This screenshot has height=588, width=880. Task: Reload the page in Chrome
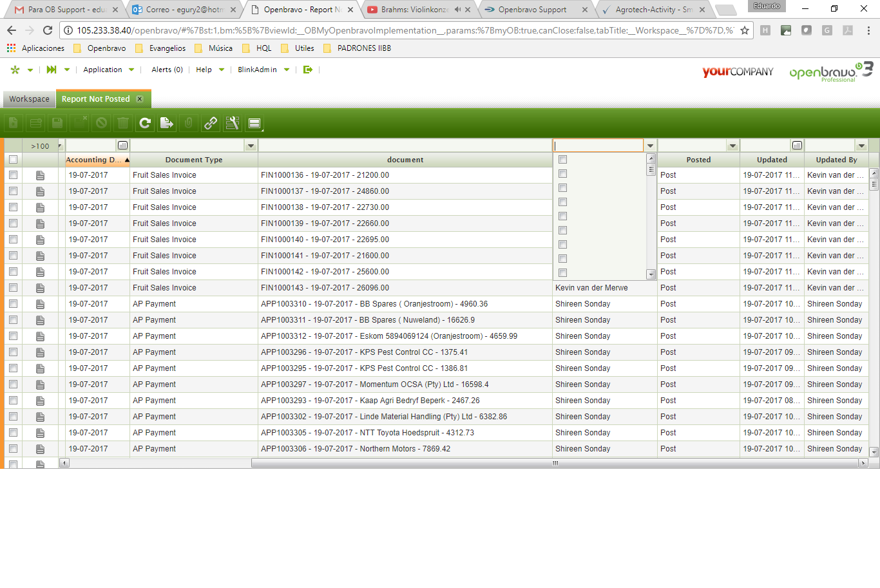[x=48, y=30]
